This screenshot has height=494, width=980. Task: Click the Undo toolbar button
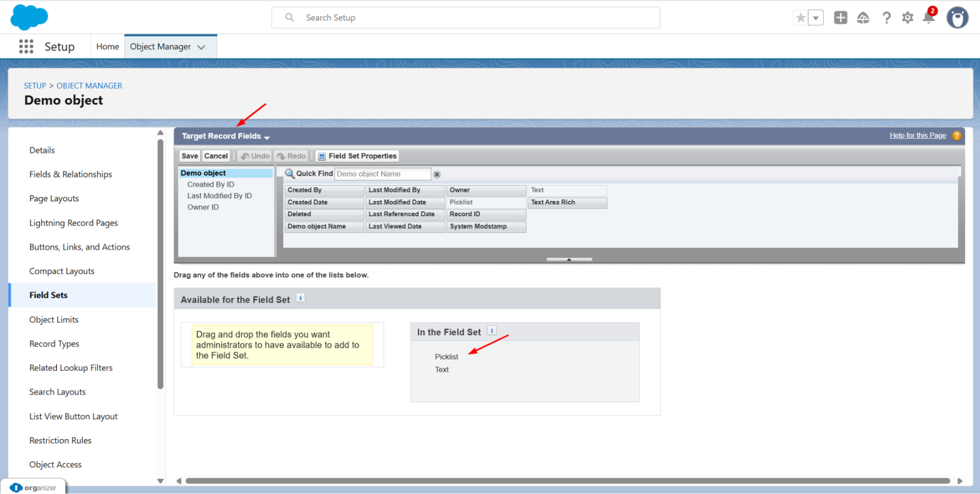point(255,156)
